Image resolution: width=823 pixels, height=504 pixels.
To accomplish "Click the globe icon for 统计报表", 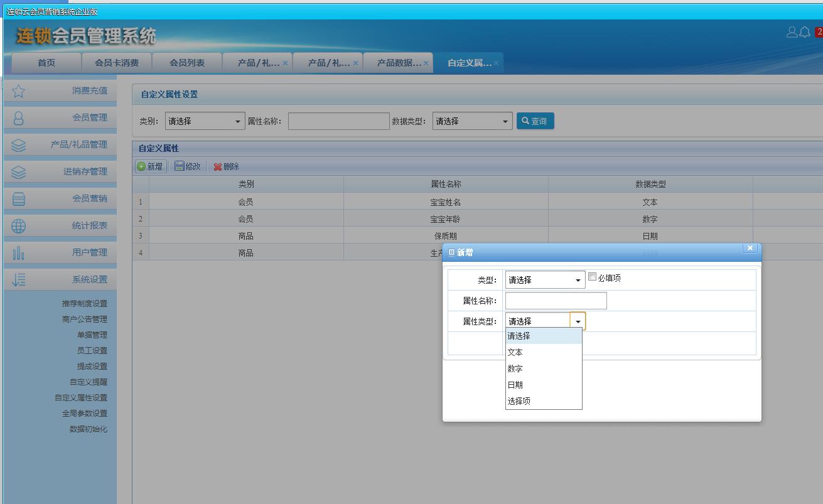I will [x=19, y=226].
